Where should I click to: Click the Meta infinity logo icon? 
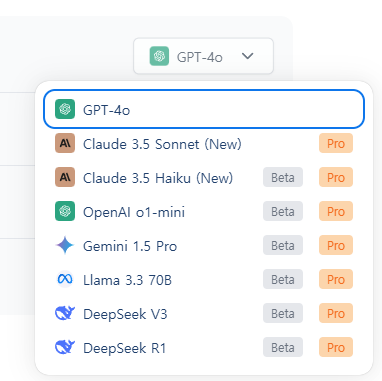tap(65, 279)
